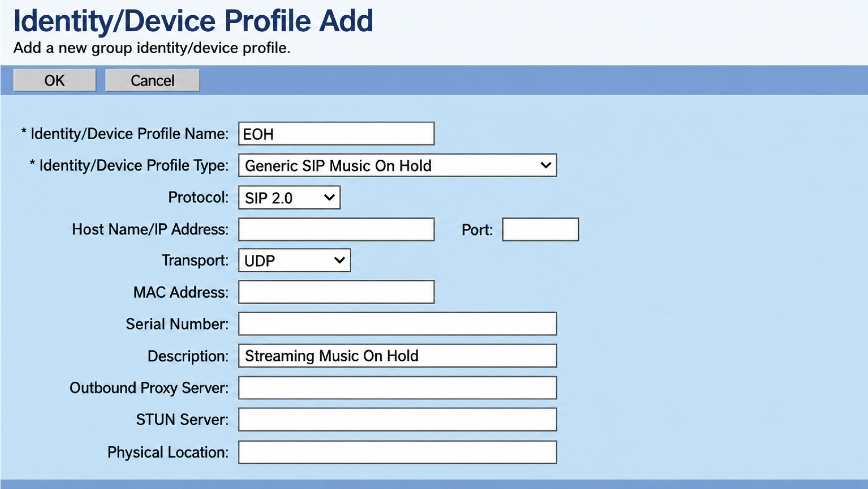The image size is (868, 489).
Task: Expand the Transport dropdown showing UDP
Action: click(294, 260)
